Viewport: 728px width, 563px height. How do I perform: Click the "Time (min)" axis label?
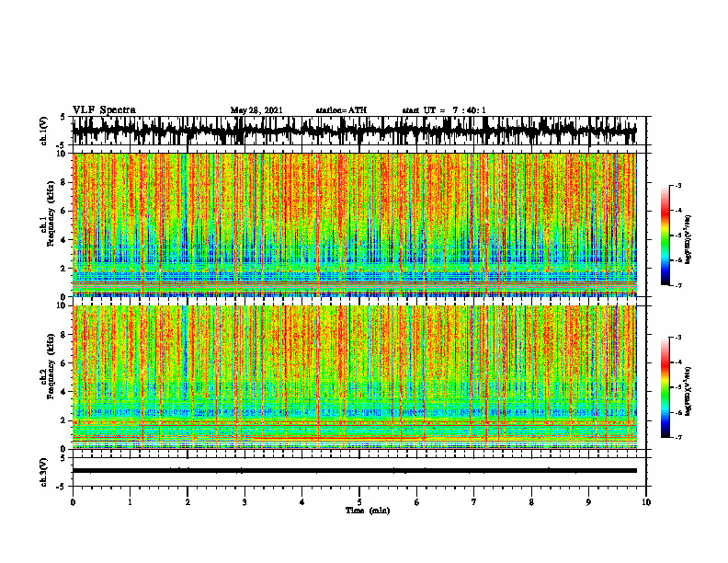tap(368, 511)
